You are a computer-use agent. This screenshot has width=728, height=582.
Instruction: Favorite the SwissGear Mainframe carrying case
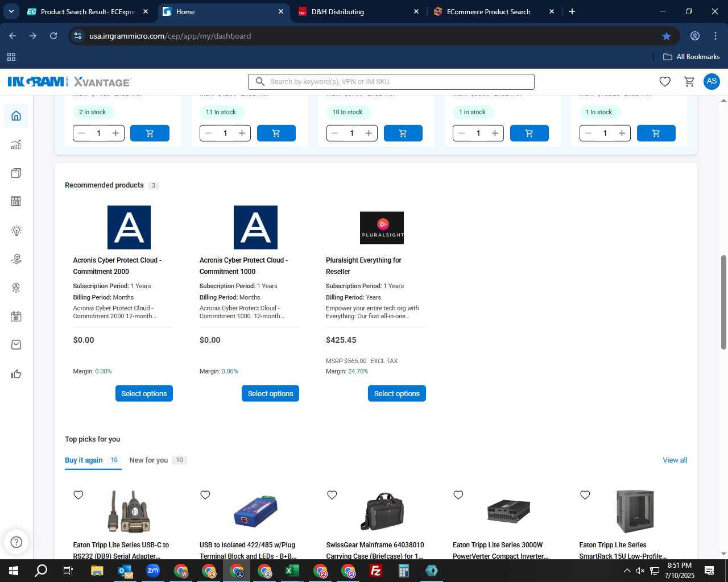(332, 495)
